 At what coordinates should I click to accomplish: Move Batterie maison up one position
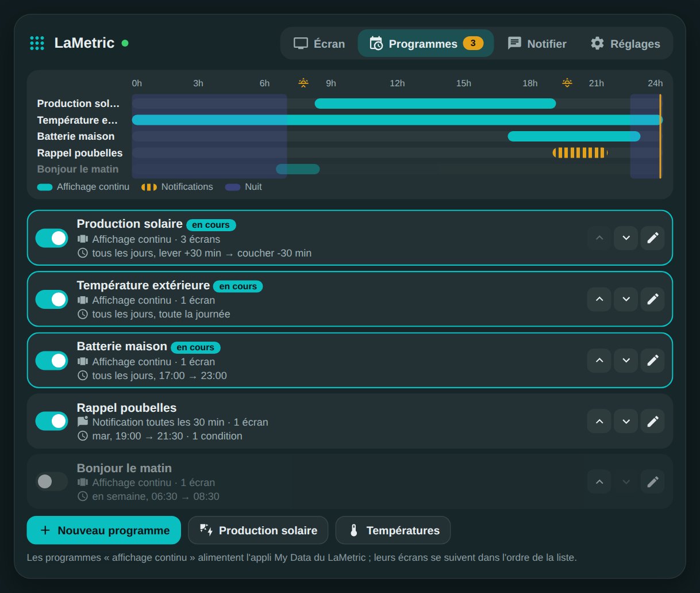click(599, 361)
